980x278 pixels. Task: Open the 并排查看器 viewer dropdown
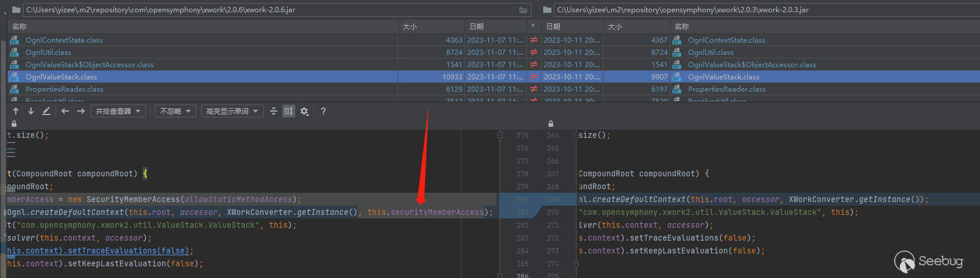point(118,111)
